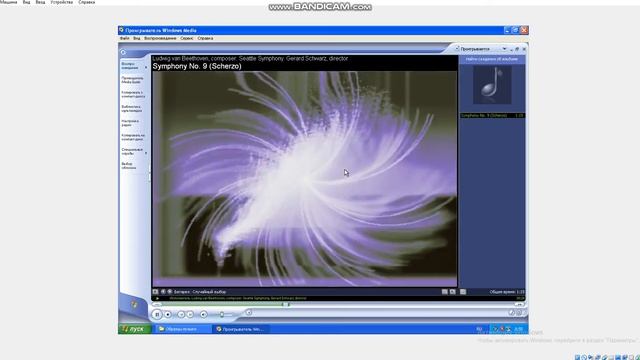Screen dimensions: 640x360
Task: Click the language indicator in XP tray
Action: pos(479,329)
